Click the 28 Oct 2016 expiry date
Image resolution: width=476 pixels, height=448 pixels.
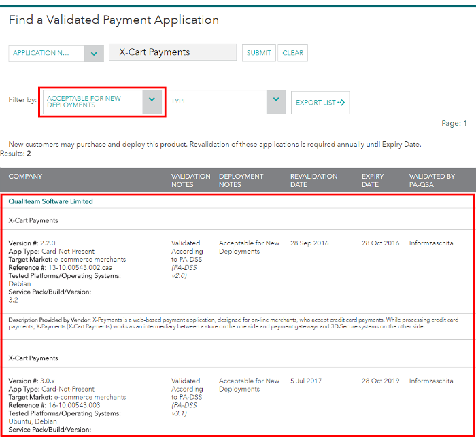[380, 243]
